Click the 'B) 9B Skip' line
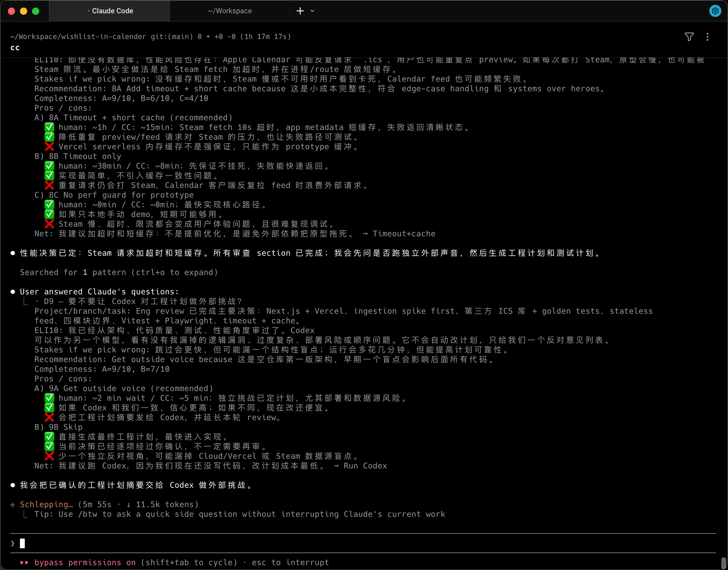This screenshot has width=728, height=570. click(58, 427)
